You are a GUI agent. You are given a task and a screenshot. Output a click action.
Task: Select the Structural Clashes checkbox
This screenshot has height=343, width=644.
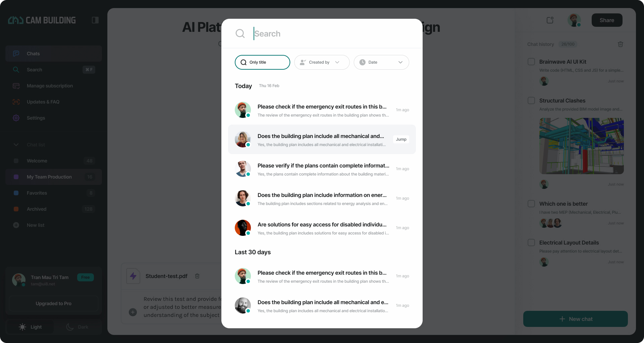[531, 100]
